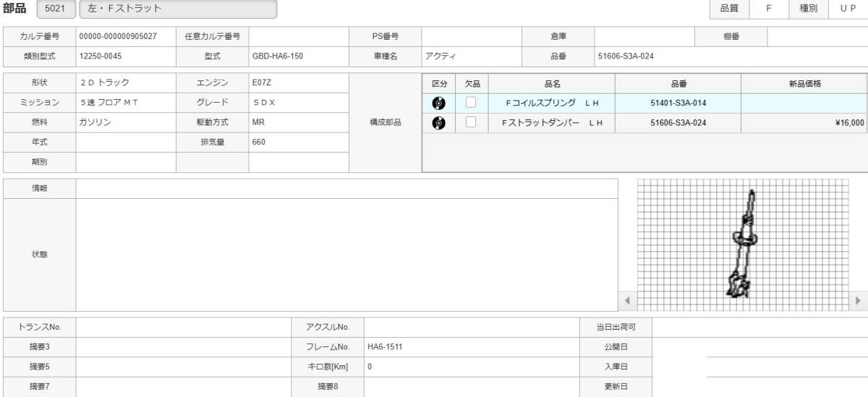This screenshot has height=397, width=868.
Task: Click the 欠品 column header
Action: (x=472, y=84)
